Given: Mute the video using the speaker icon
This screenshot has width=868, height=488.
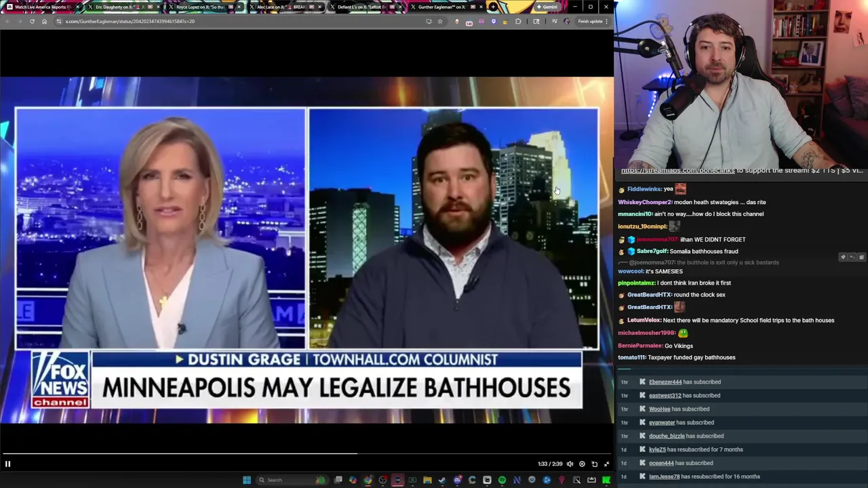Looking at the screenshot, I should click(x=570, y=464).
